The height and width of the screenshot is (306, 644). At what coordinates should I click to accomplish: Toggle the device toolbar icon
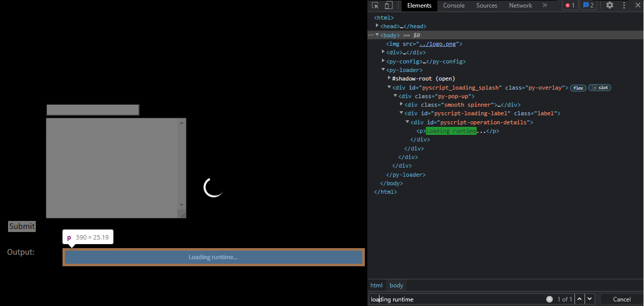(x=389, y=6)
